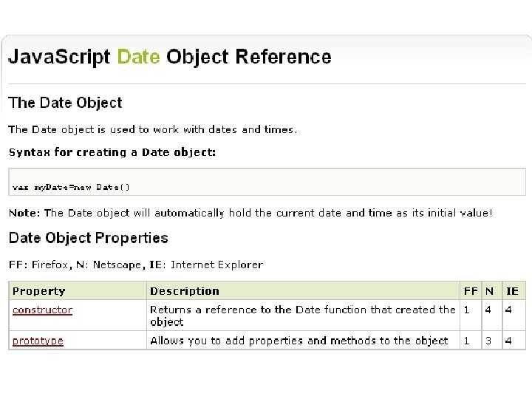Image resolution: width=532 pixels, height=399 pixels.
Task: Click the Note about current date and time
Action: tap(250, 213)
